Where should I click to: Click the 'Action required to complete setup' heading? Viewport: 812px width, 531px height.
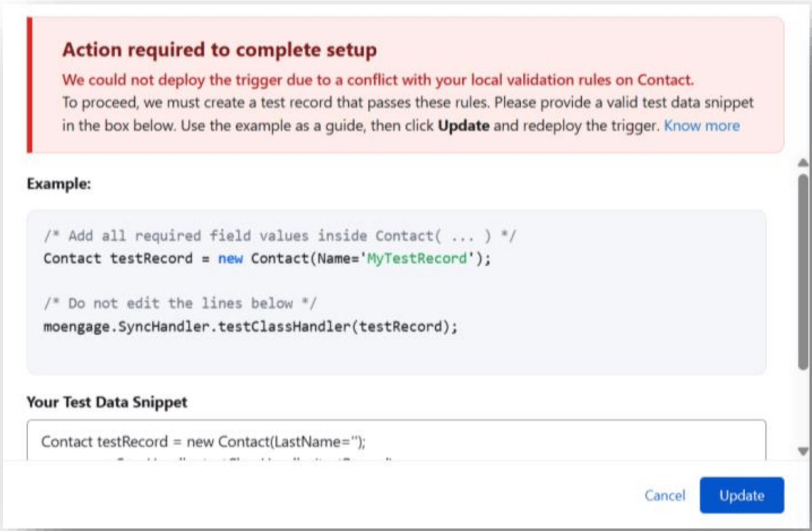[220, 50]
